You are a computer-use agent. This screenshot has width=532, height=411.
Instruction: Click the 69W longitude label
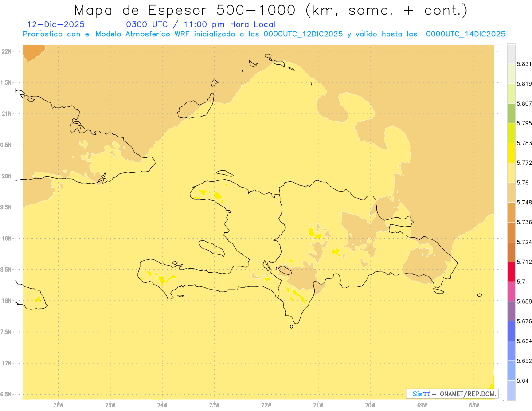(422, 405)
